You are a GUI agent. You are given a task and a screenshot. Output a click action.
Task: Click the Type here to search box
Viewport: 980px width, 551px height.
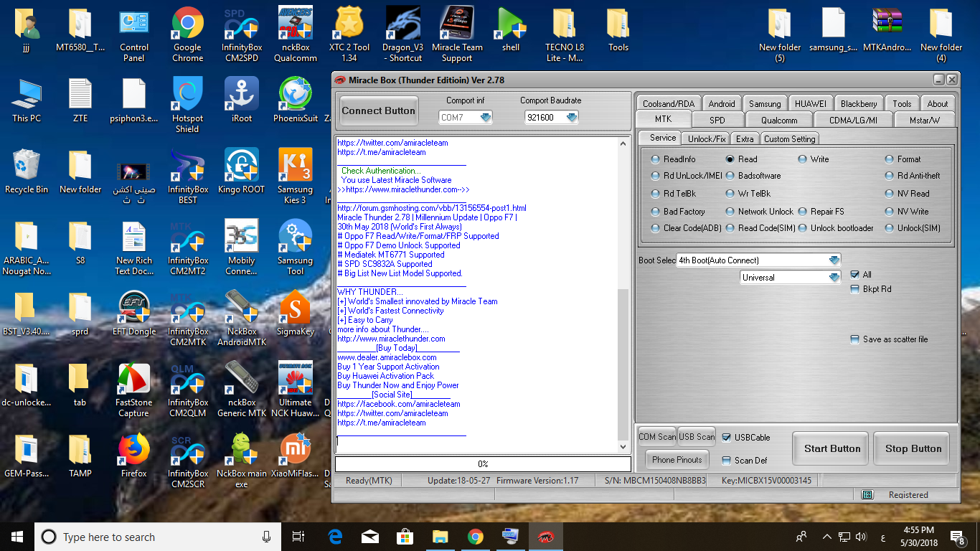coord(158,537)
